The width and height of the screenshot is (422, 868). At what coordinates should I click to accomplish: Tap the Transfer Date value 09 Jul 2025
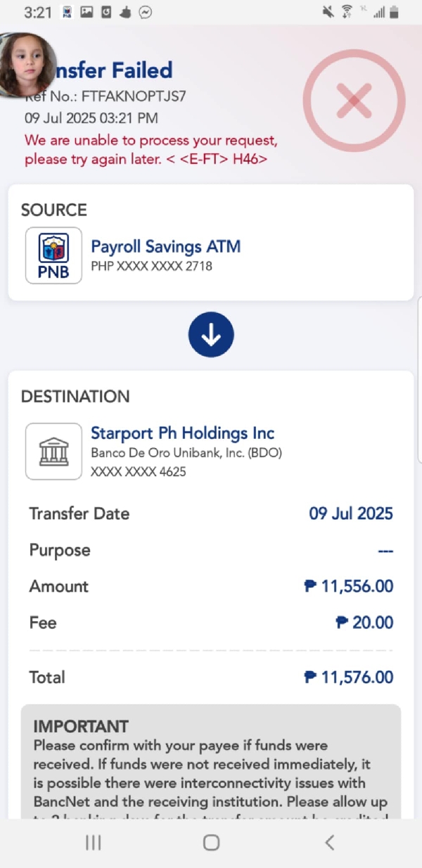[351, 513]
